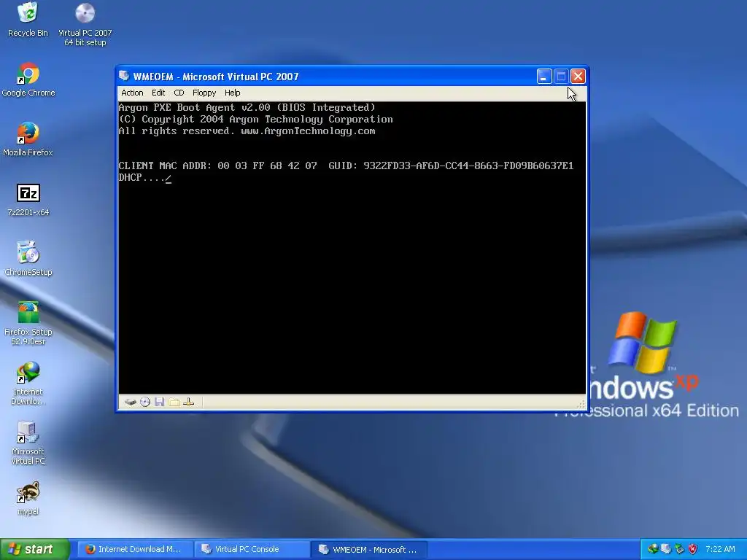Switch to Internet Download Manager taskbar button
This screenshot has width=747, height=560.
point(135,549)
